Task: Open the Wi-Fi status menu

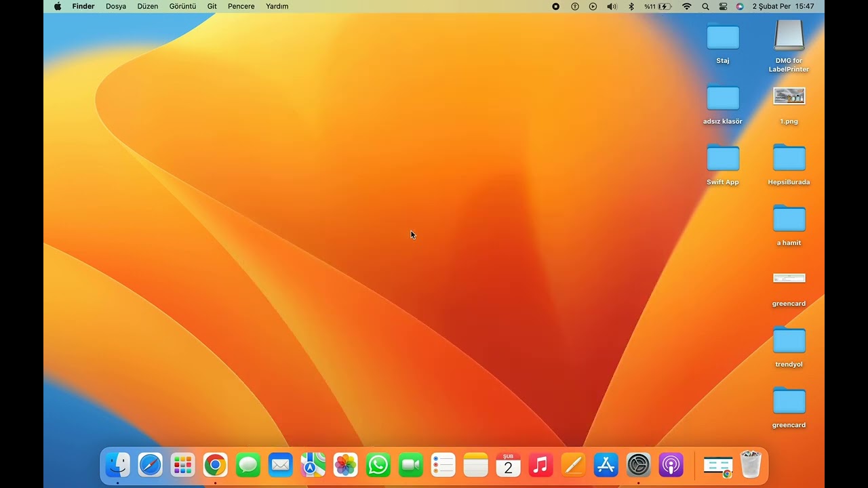Action: point(687,6)
